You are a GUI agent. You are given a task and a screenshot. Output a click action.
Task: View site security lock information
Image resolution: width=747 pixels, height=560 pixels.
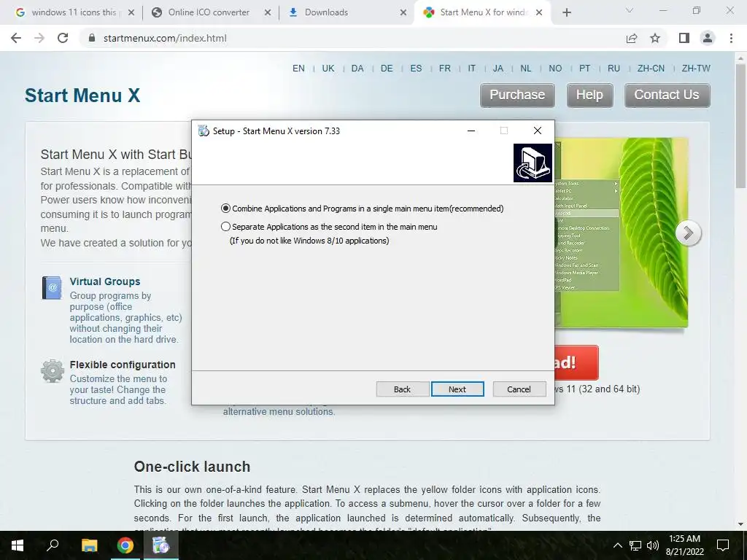(93, 38)
